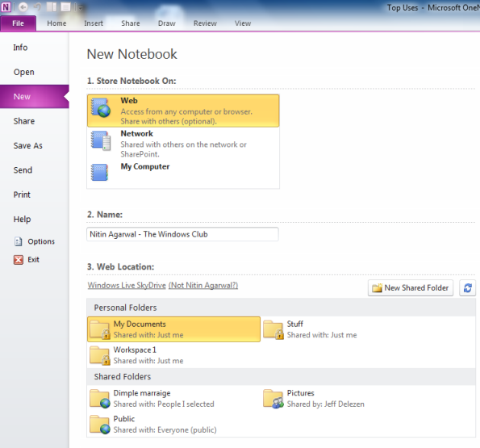The height and width of the screenshot is (448, 480).
Task: Choose the Dimple marraige shared folder
Action: (x=152, y=399)
